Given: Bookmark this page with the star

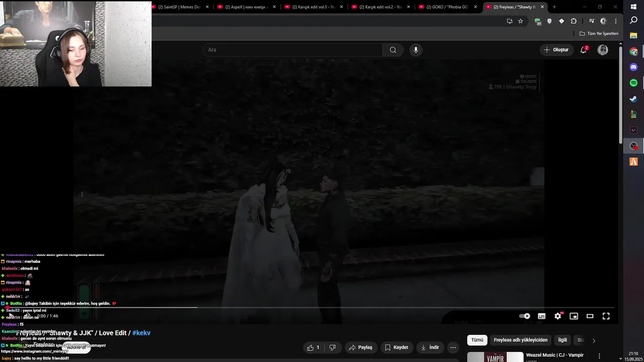Looking at the screenshot, I should [x=521, y=21].
